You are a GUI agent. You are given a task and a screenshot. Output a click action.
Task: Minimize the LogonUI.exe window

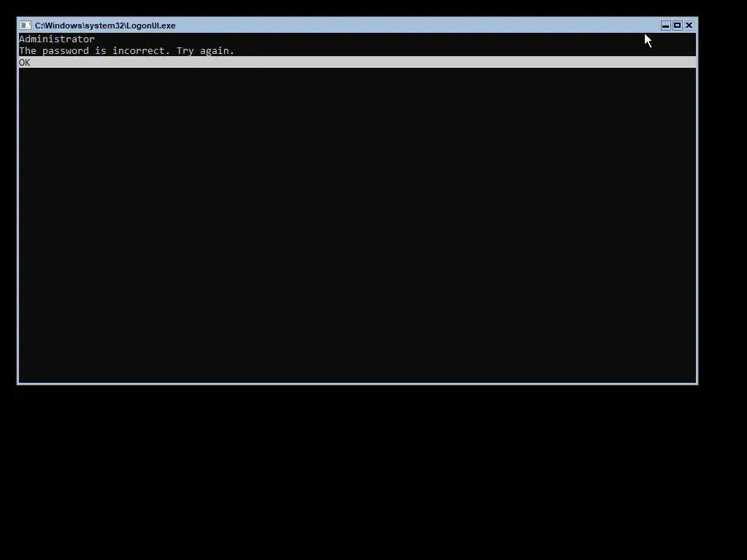665,26
